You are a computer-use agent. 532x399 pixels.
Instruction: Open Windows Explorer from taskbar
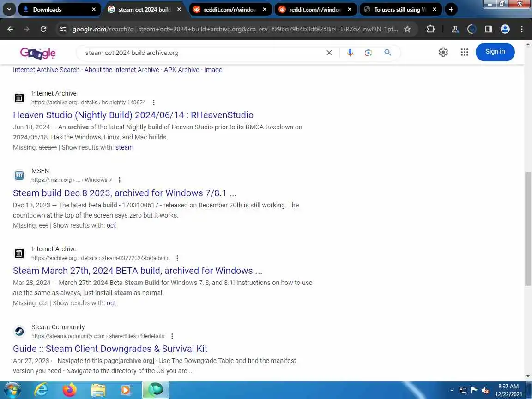pos(98,391)
